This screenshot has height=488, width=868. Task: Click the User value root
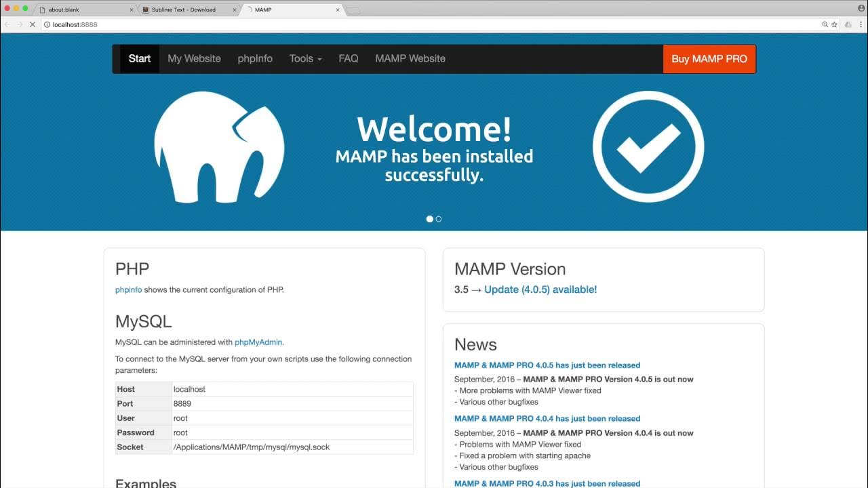point(292,418)
